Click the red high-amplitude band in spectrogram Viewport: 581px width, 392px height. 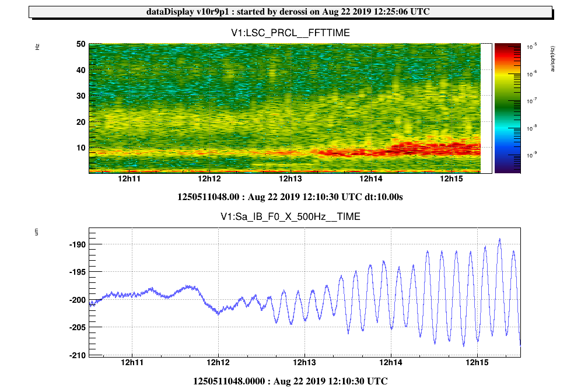408,149
